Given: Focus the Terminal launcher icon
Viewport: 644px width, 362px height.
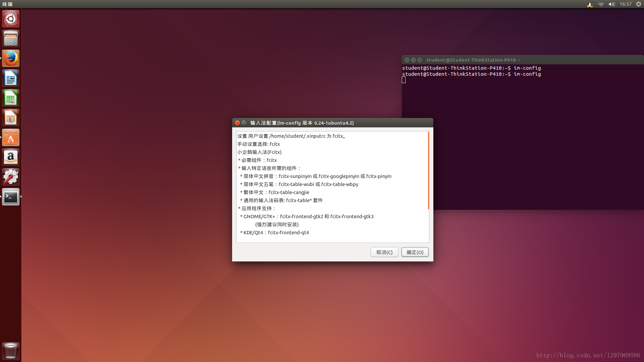Looking at the screenshot, I should click(11, 197).
